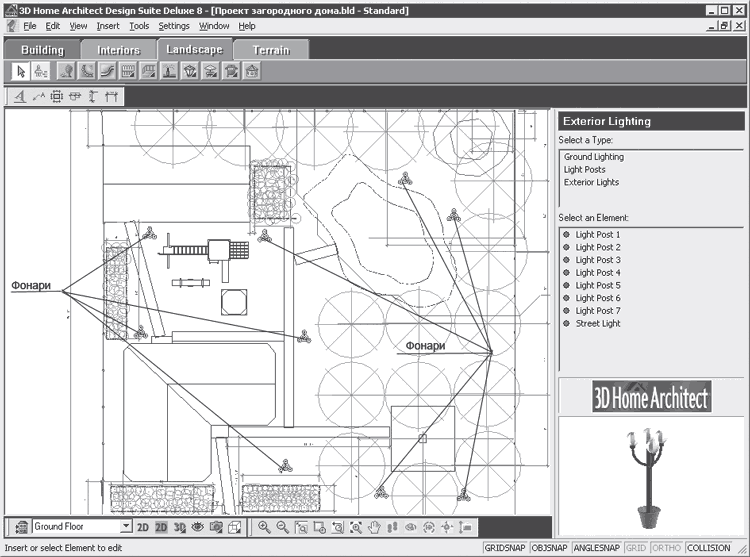
Task: Click the plants tool icon
Action: [x=66, y=71]
